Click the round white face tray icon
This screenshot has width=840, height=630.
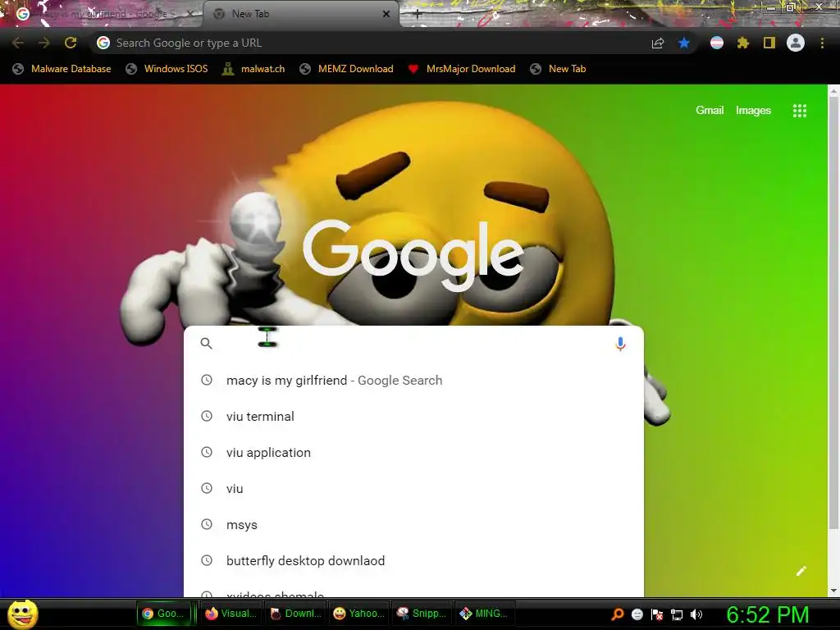pyautogui.click(x=637, y=614)
